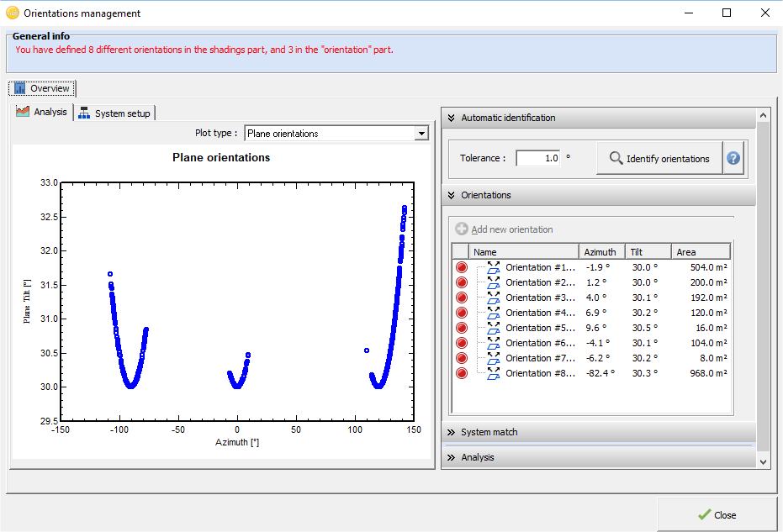Viewport: 783px width, 532px height.
Task: Select the Orientation #3 row name
Action: 540,298
